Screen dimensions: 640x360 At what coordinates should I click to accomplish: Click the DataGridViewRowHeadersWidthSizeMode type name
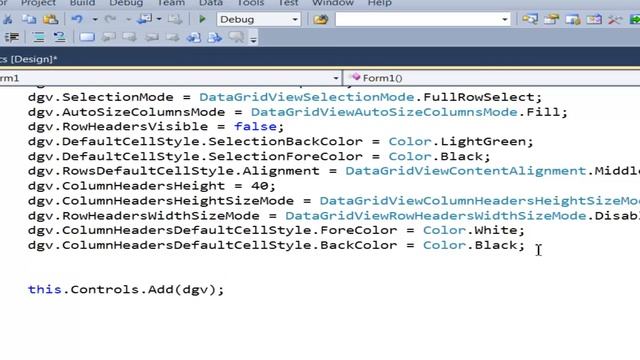coord(436,216)
